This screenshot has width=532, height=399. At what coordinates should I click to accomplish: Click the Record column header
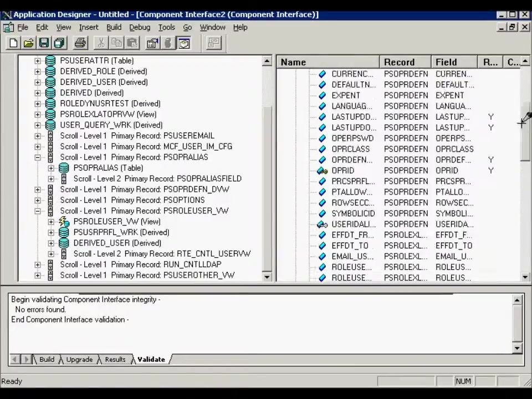406,62
